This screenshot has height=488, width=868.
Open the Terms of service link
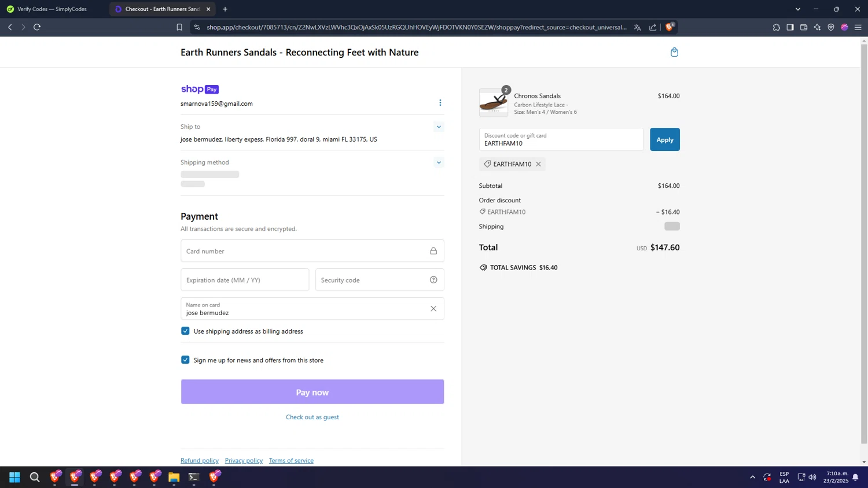pos(291,460)
